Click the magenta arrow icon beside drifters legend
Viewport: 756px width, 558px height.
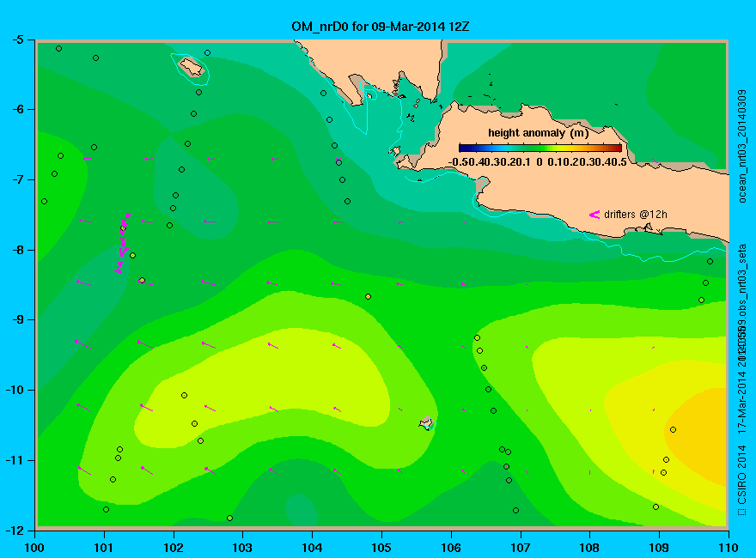coord(594,215)
